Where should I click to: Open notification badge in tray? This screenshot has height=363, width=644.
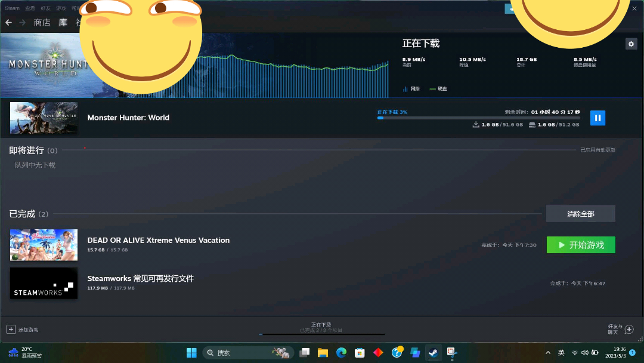pos(633,352)
